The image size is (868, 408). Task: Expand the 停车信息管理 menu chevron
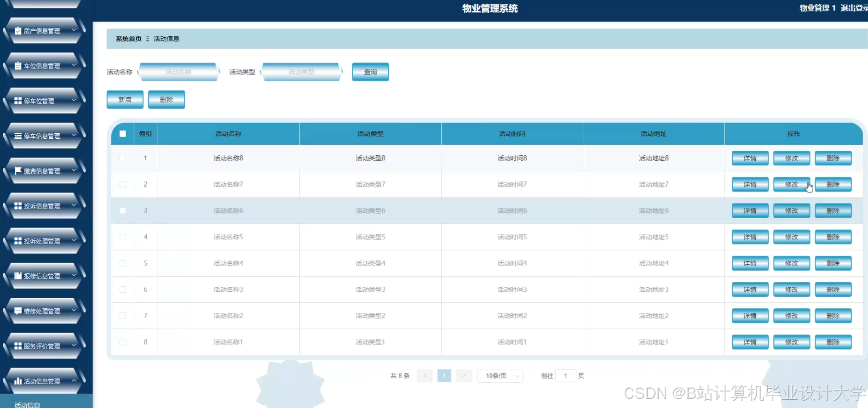(74, 136)
